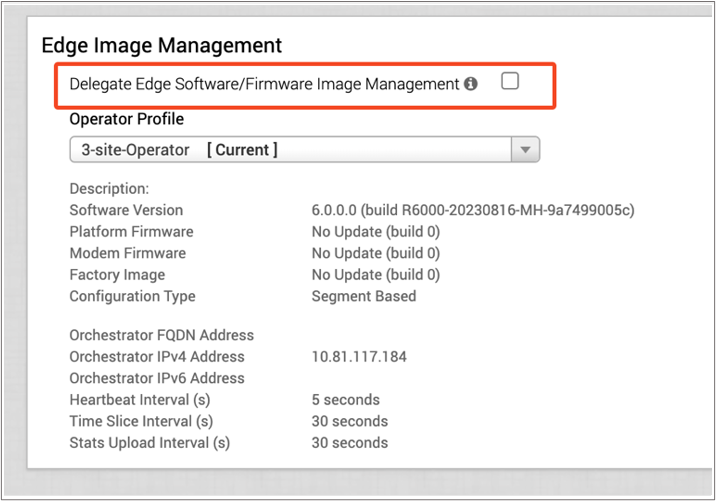Click the 3-site-Operator profile selection field
Viewport: 716px width, 501px height.
[x=290, y=150]
